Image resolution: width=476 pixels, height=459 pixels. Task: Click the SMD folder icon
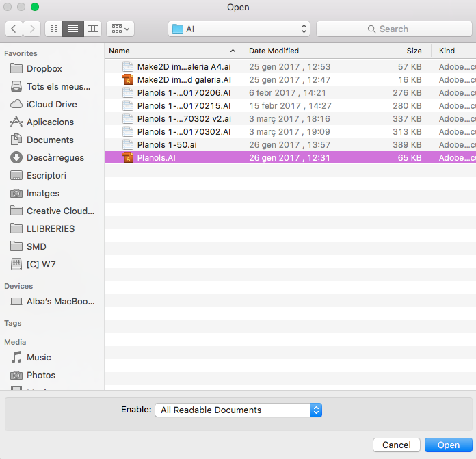click(16, 246)
